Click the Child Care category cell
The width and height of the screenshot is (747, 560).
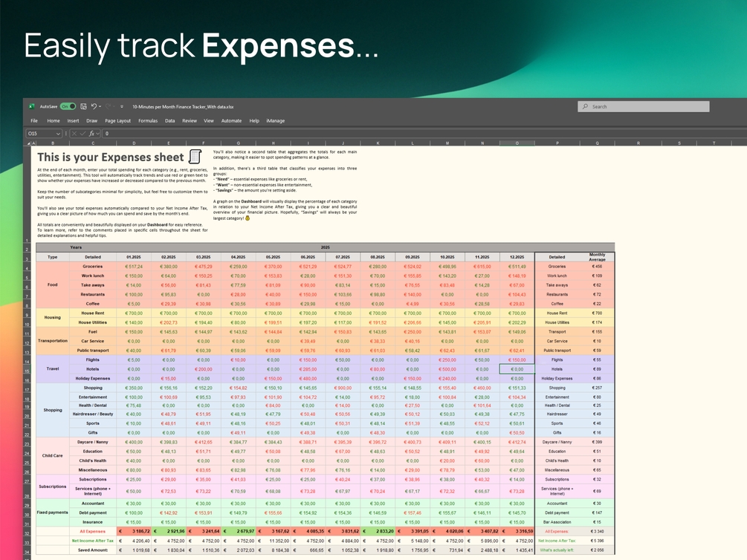pos(53,456)
